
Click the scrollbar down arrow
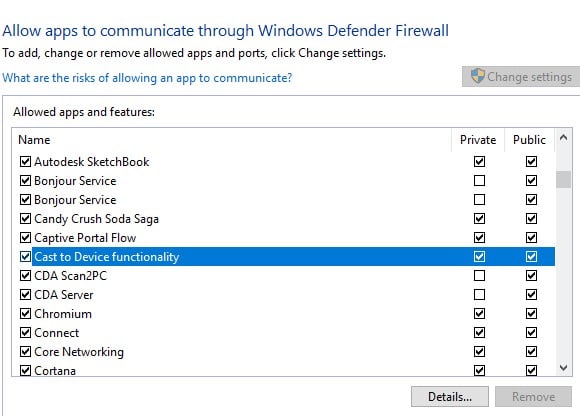(x=563, y=368)
